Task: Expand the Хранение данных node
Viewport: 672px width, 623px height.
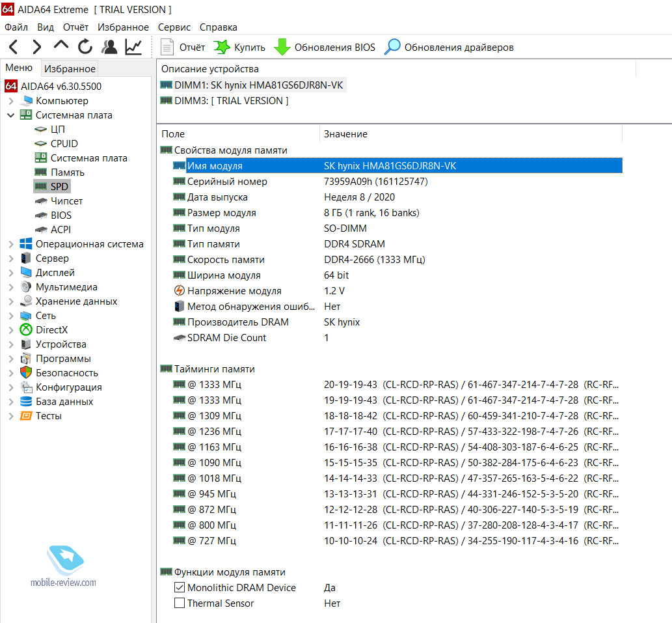Action: point(11,301)
